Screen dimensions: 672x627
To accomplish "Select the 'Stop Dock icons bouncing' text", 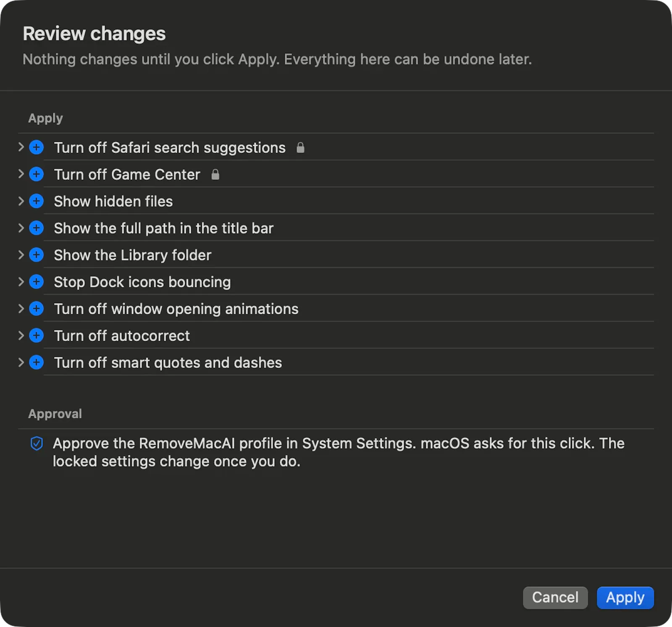I will tap(142, 282).
